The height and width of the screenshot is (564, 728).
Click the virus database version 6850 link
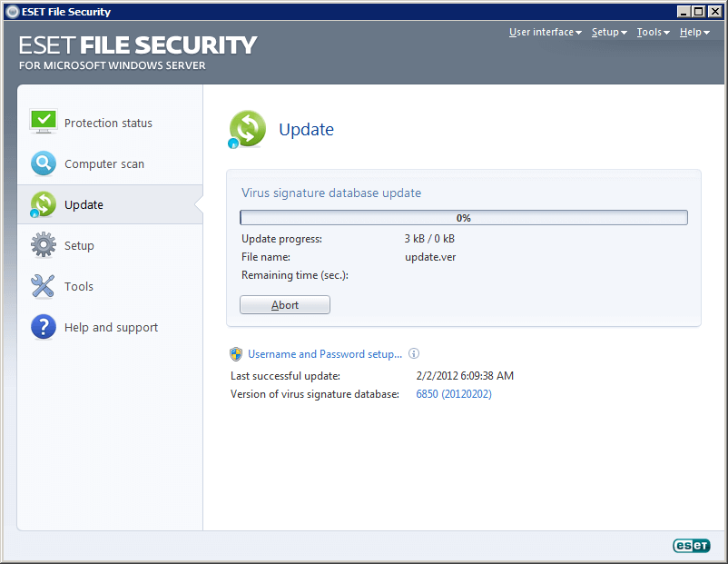click(454, 394)
